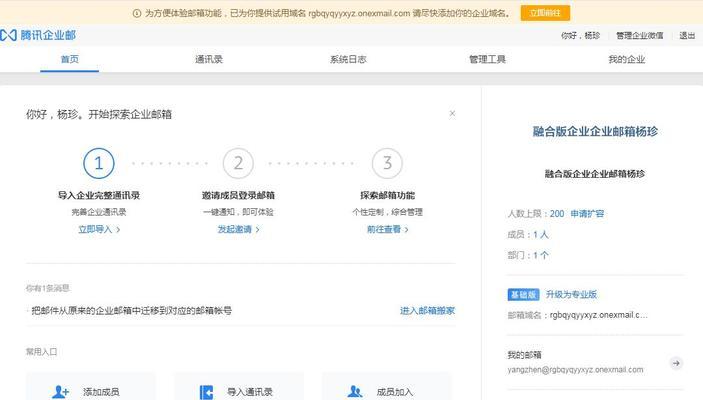The image size is (703, 400).
Task: Click the 导入通讯录 shortcut label
Action: (x=250, y=392)
